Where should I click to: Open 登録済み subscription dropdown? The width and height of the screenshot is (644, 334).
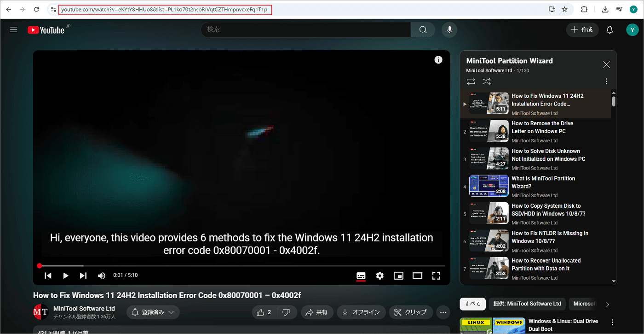153,312
